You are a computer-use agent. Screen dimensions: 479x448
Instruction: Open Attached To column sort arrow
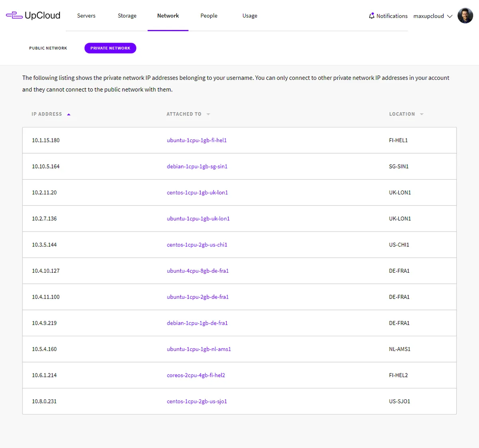(208, 115)
